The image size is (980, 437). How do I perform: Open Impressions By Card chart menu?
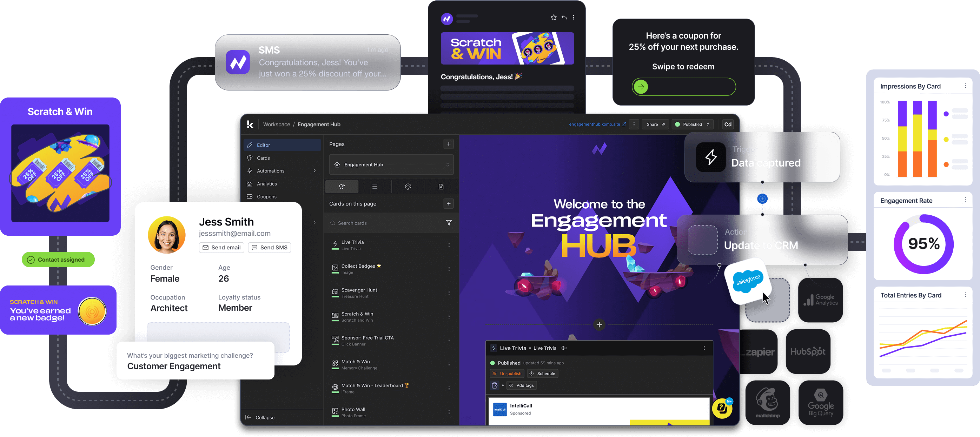[965, 86]
